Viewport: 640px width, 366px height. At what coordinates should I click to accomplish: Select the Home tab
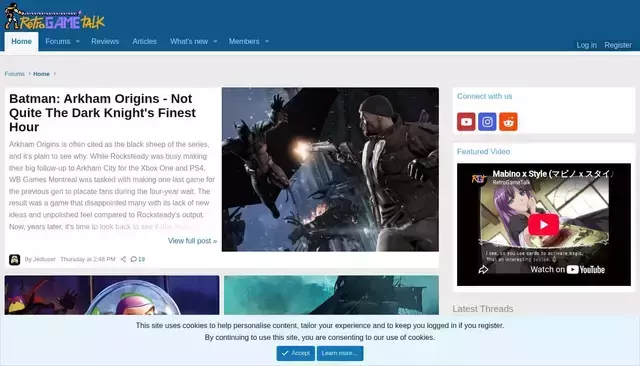(21, 42)
